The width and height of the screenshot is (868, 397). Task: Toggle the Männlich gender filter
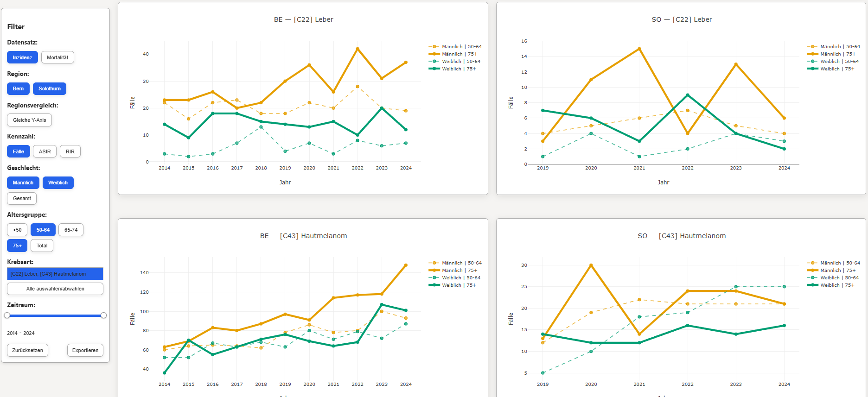pyautogui.click(x=23, y=183)
